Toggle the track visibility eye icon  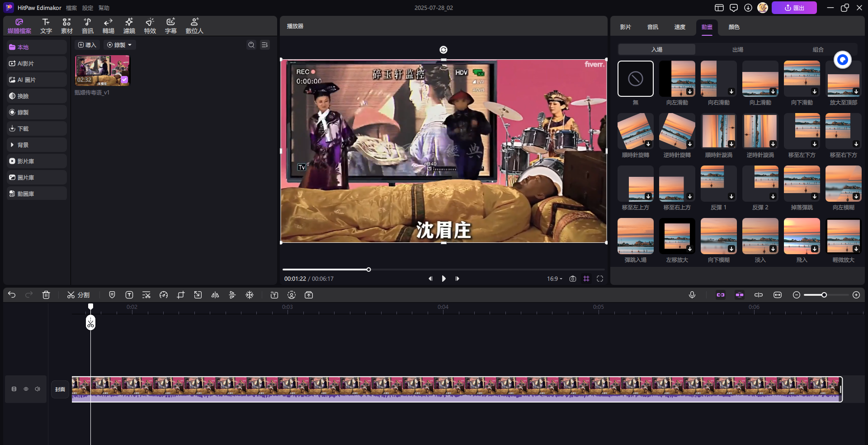click(26, 389)
